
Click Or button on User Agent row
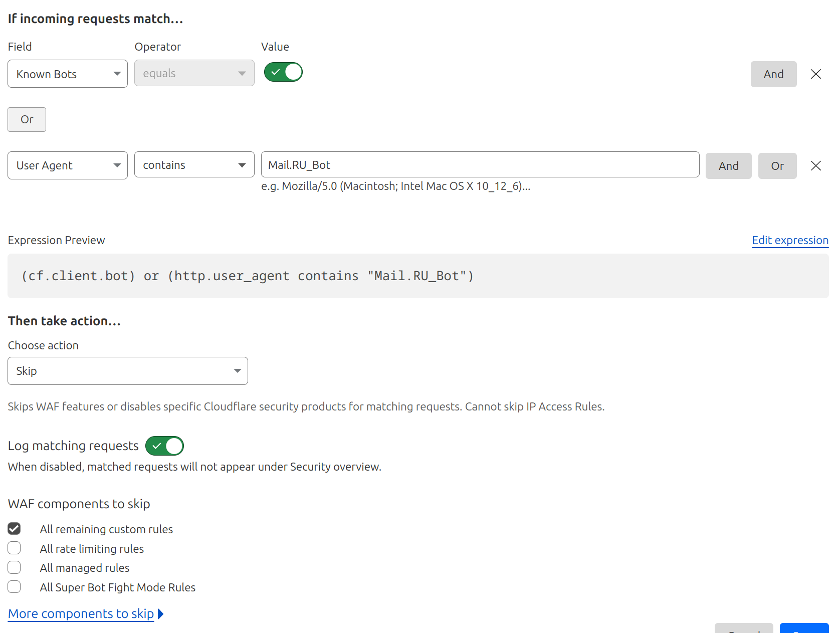point(777,166)
